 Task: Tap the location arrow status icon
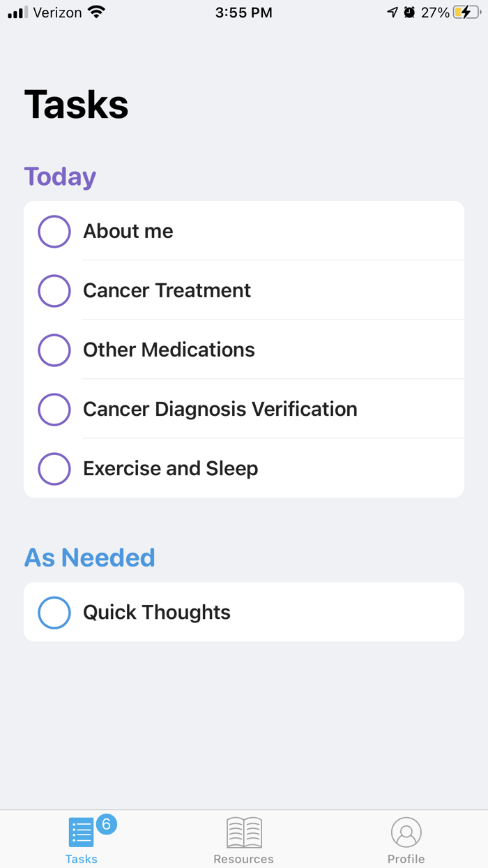pos(392,13)
